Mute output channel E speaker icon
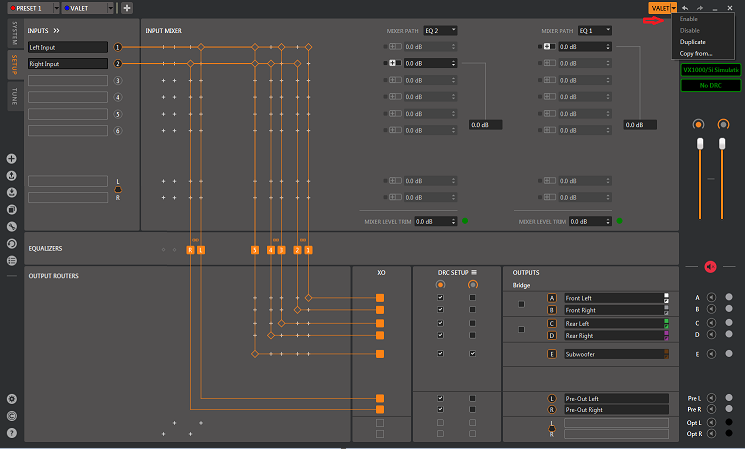The height and width of the screenshot is (449, 745). (x=711, y=354)
